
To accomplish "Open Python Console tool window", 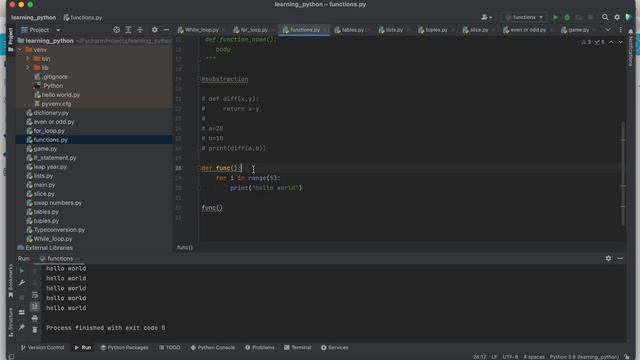I will [x=213, y=347].
